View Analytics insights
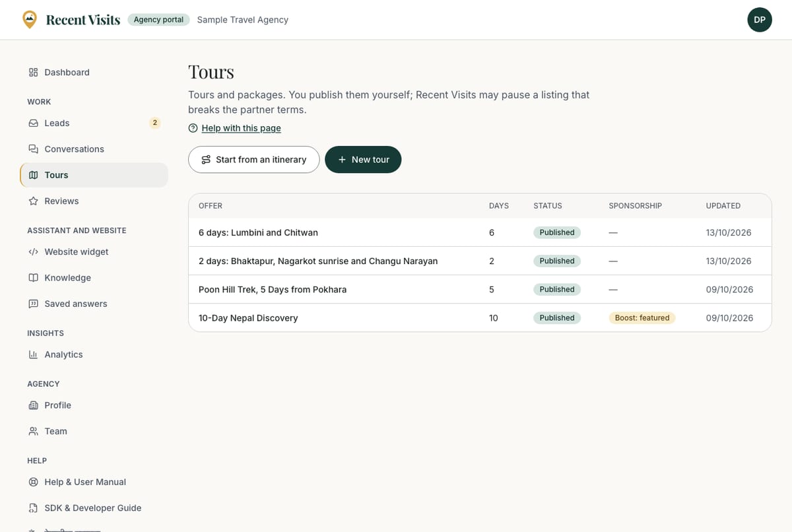The height and width of the screenshot is (532, 792). click(94, 355)
